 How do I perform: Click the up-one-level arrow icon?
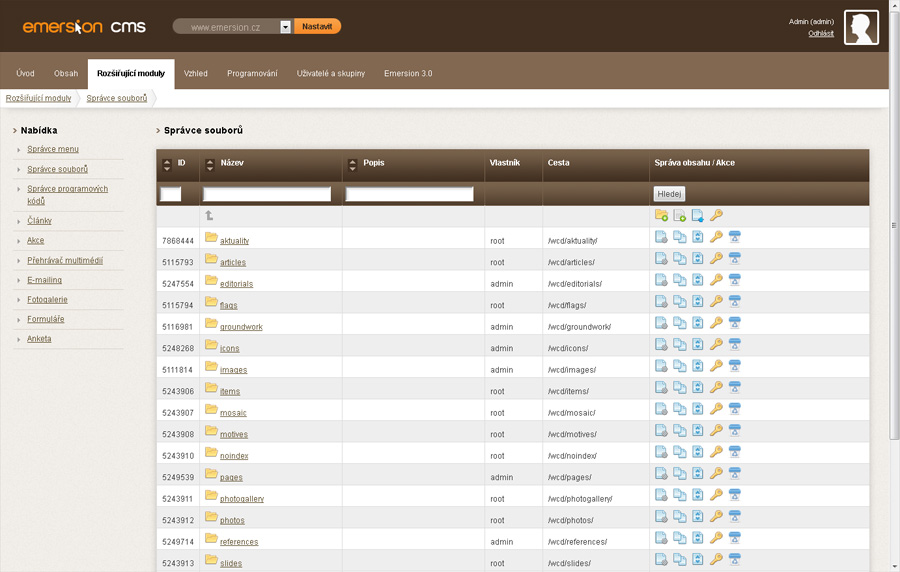(x=209, y=215)
